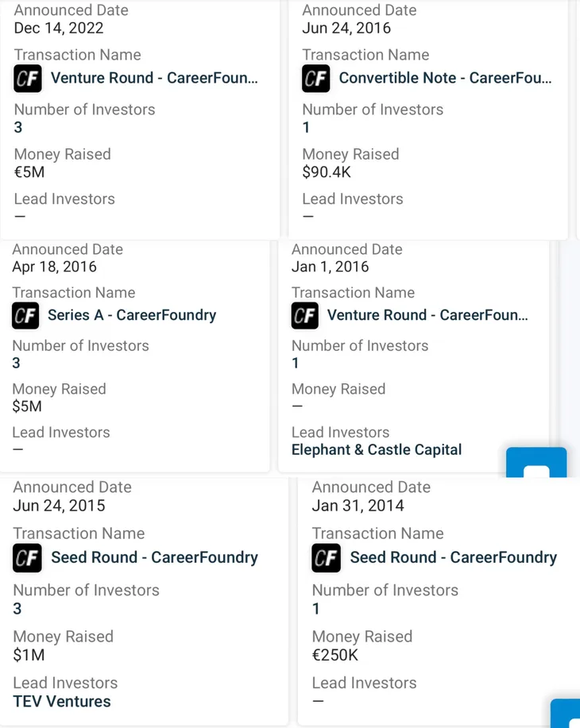Screen dimensions: 580x728
Task: Open Venture Round link announced Jan 1, 2016
Action: [x=427, y=315]
